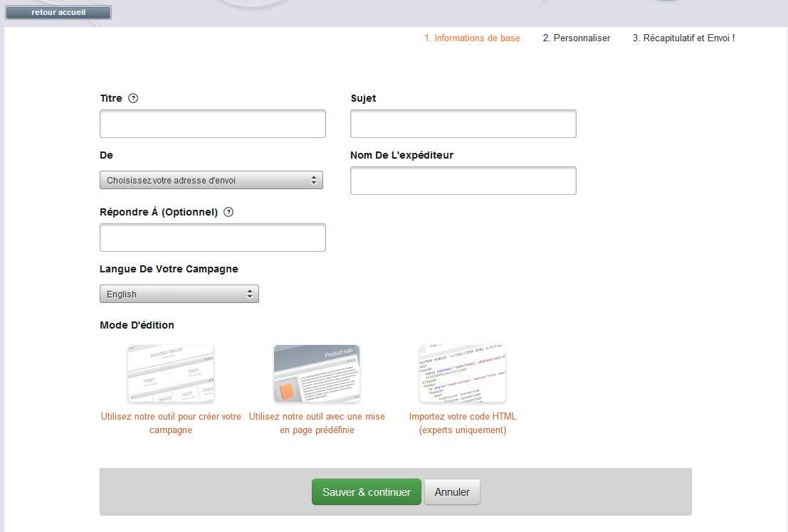
Task: Click 'Importez votre code HTML' link
Action: point(463,423)
